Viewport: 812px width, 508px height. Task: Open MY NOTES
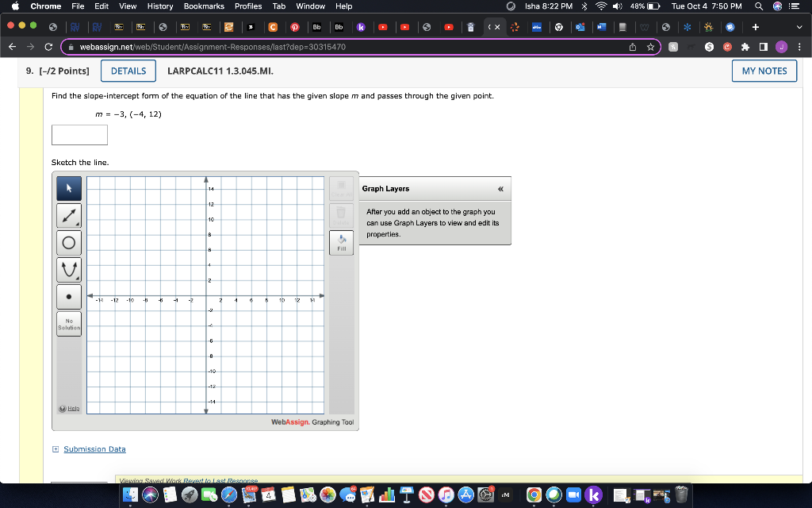[764, 71]
